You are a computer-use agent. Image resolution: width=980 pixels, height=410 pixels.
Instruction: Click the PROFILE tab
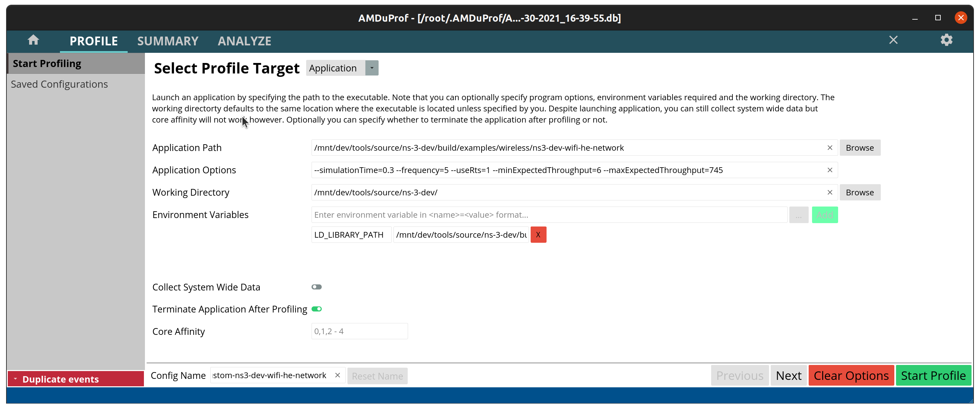pos(94,41)
